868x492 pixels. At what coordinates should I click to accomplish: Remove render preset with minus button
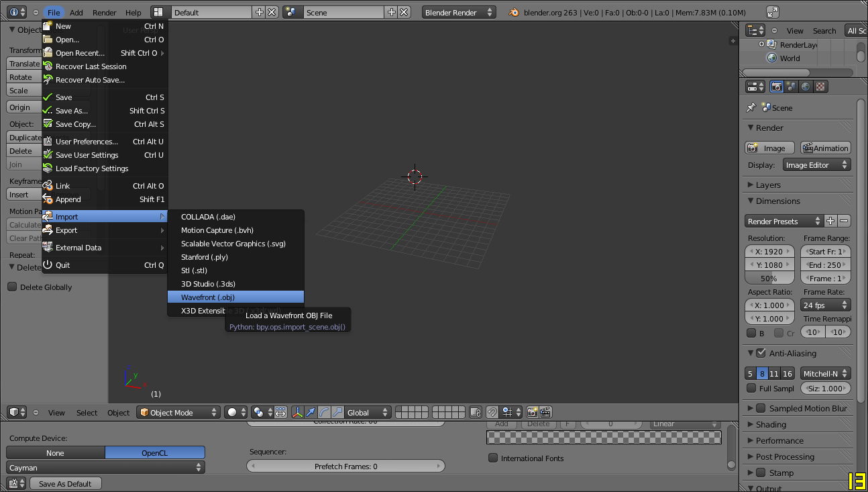tap(845, 221)
